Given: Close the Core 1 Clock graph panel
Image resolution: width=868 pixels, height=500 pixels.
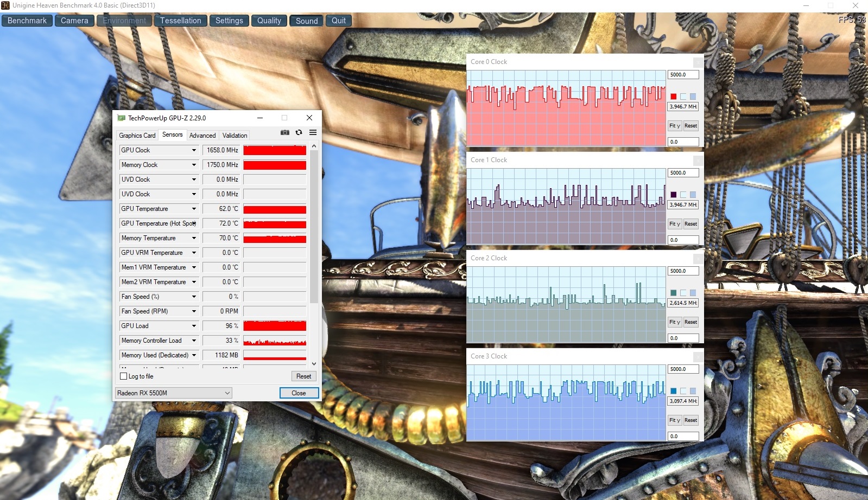Looking at the screenshot, I should coord(698,161).
